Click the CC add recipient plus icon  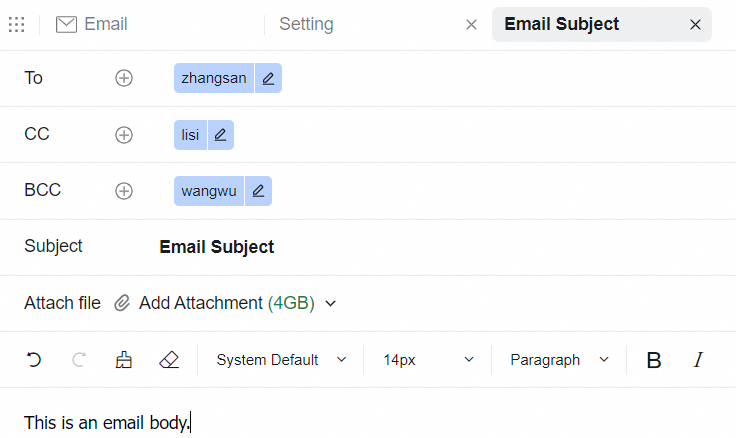[x=124, y=135]
